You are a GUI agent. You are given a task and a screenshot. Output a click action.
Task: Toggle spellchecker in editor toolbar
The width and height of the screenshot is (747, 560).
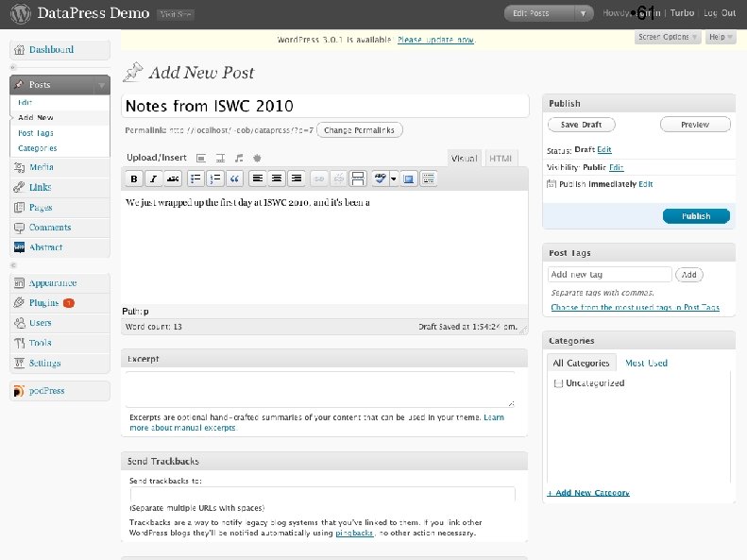pyautogui.click(x=380, y=178)
